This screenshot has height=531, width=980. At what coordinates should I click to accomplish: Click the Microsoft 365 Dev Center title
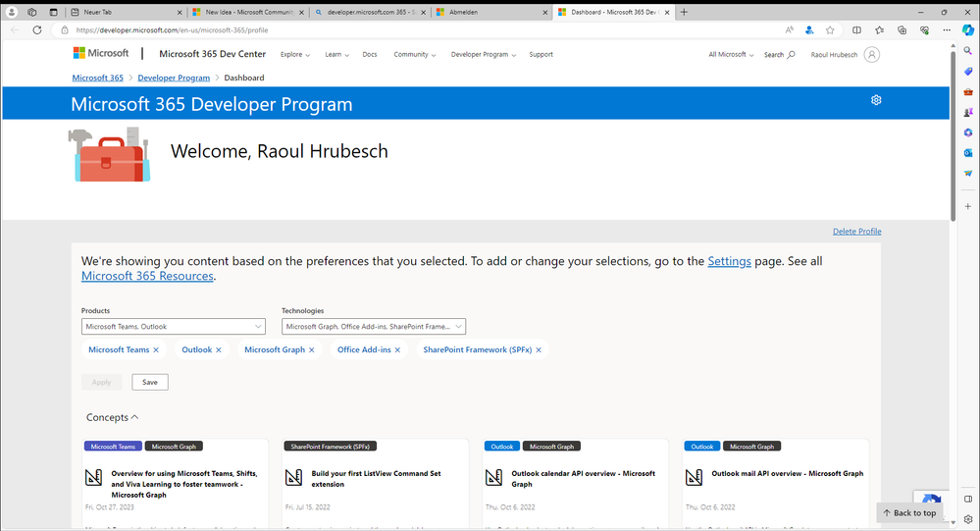tap(213, 54)
